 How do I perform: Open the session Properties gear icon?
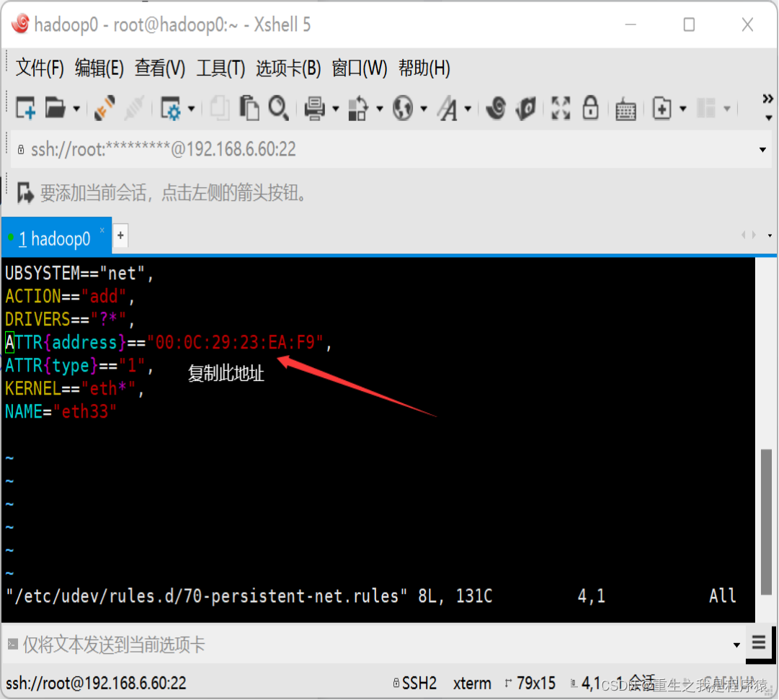170,108
